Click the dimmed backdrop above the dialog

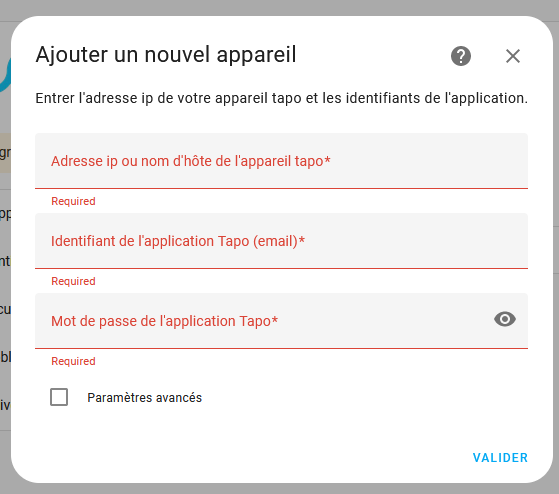[x=280, y=7]
